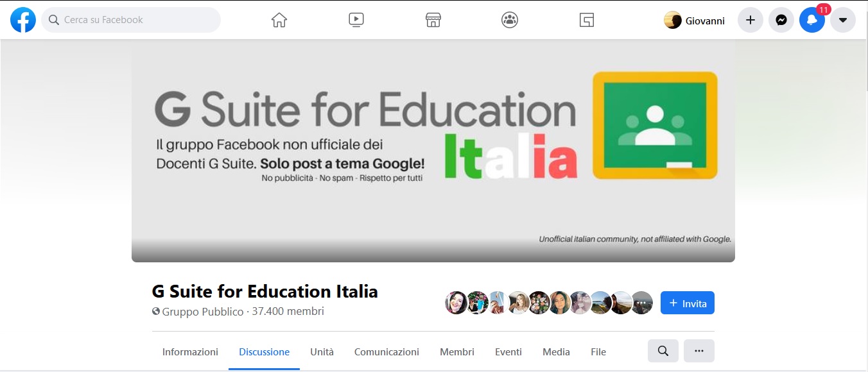
Task: Open the notifications bell with 11 alerts
Action: [812, 21]
